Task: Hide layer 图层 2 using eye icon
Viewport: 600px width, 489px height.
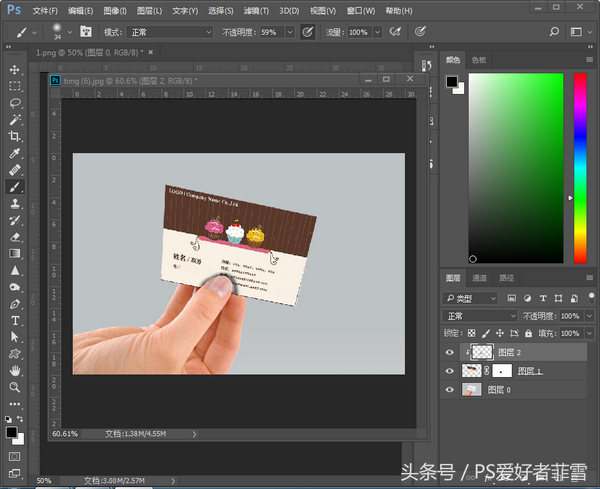Action: (x=452, y=352)
